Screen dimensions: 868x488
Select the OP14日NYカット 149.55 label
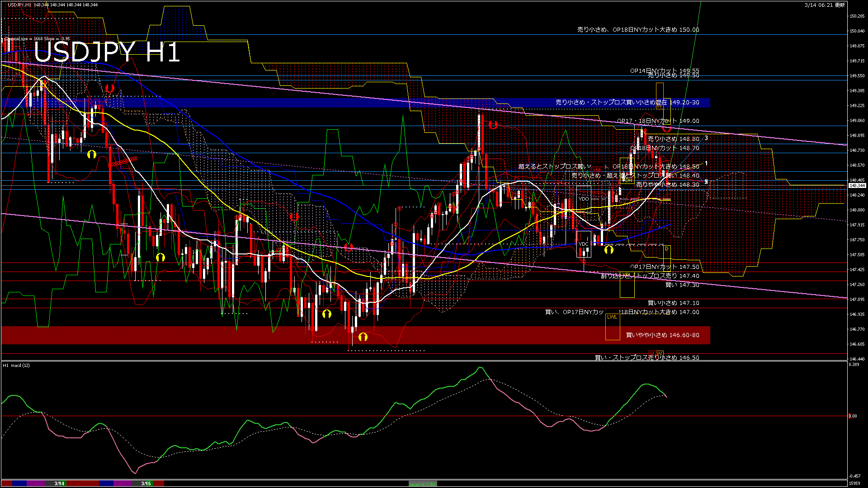(x=665, y=70)
